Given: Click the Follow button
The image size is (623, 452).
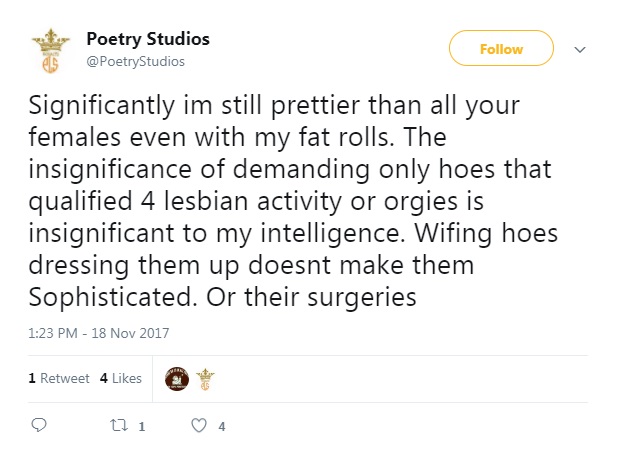Looking at the screenshot, I should click(x=501, y=48).
